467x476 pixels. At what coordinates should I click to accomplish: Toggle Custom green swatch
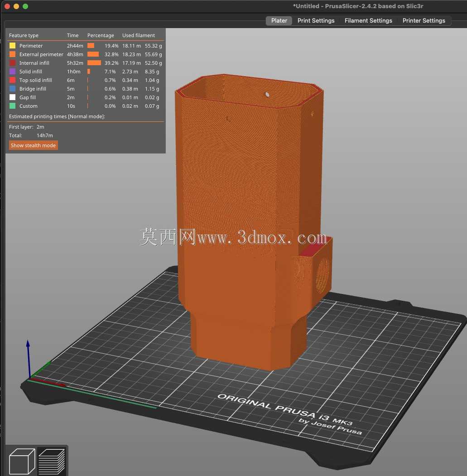12,106
